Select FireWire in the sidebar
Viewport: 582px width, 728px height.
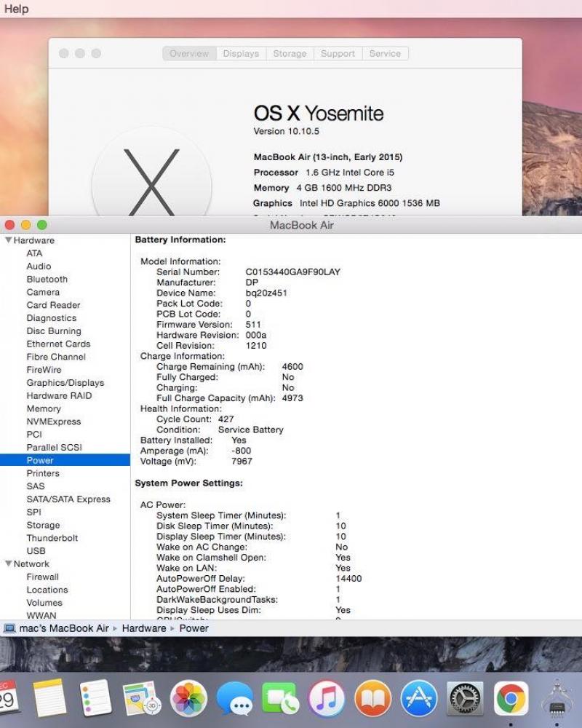(x=44, y=370)
